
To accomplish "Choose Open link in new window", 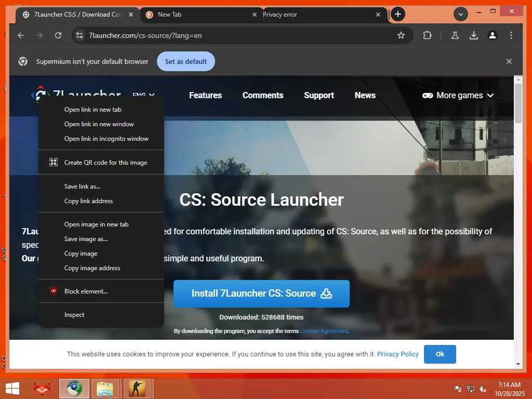I will pos(101,124).
